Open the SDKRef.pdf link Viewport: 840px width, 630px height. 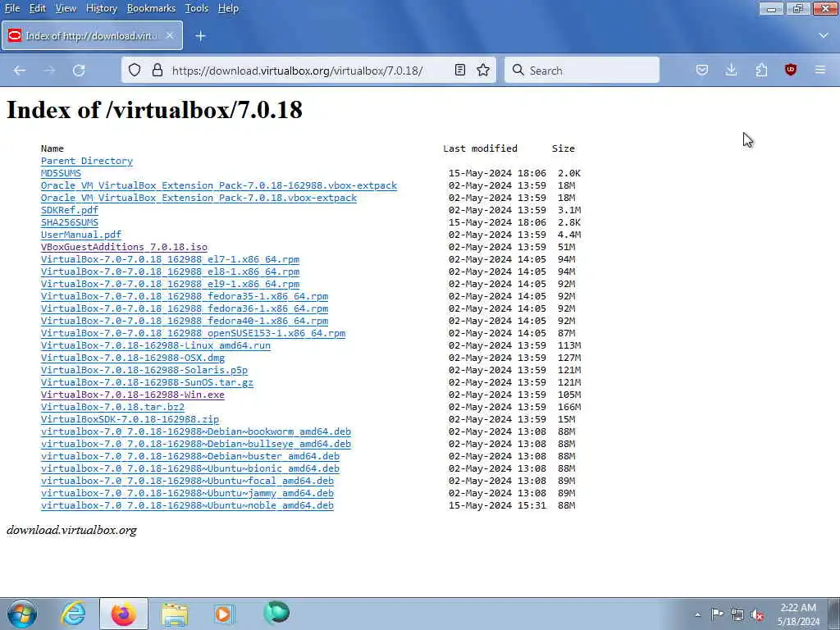tap(70, 210)
